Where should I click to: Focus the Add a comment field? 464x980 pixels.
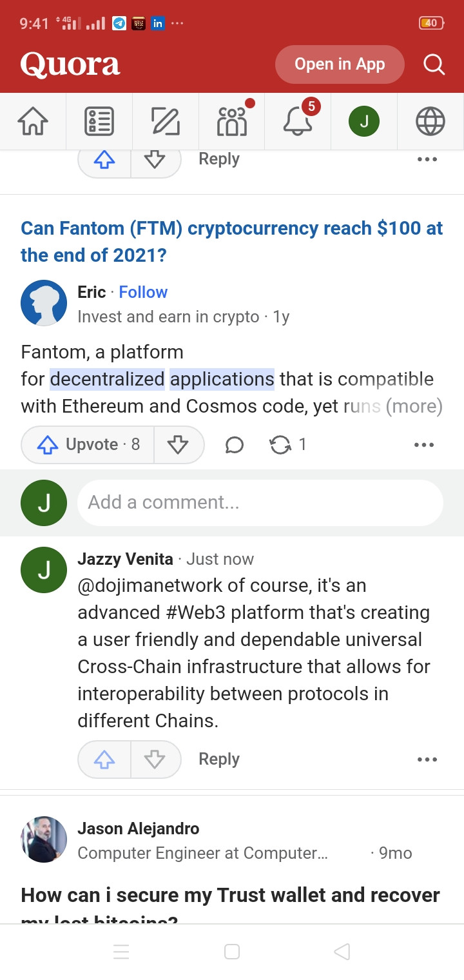click(260, 502)
